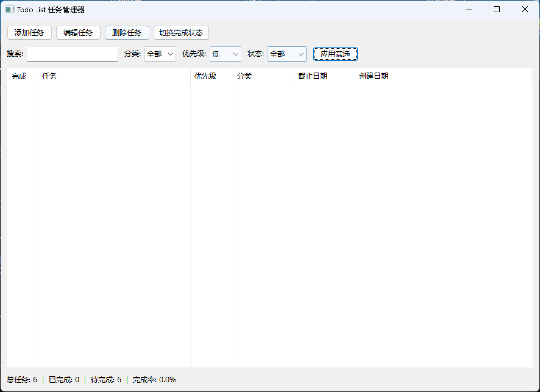Click the 总任务: 6 status bar text
The image size is (540, 392).
22,380
